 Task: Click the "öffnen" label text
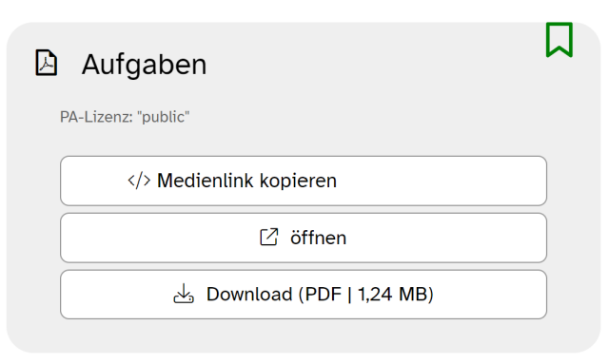318,238
